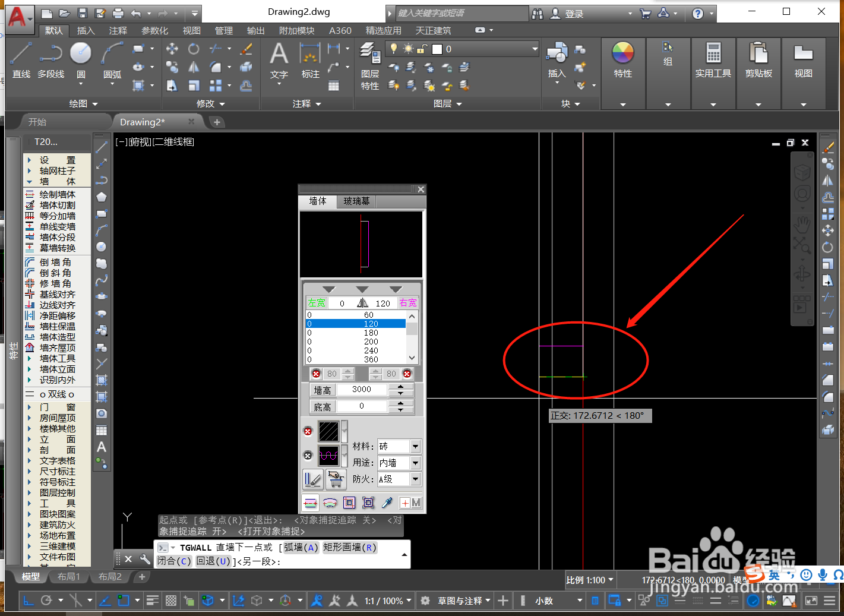The height and width of the screenshot is (616, 844).
Task: Click the 文字 (Text) annotation tool
Action: click(279, 59)
